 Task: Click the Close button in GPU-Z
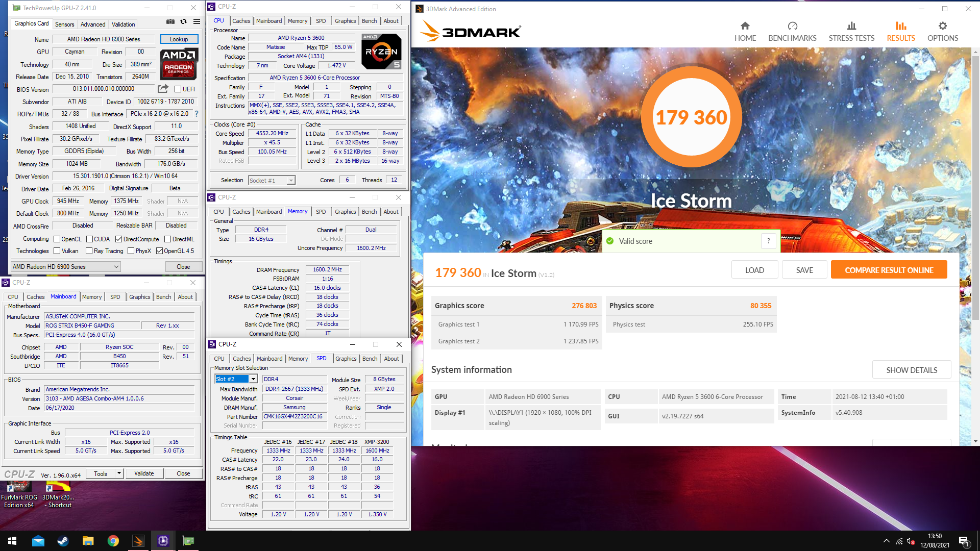(183, 267)
